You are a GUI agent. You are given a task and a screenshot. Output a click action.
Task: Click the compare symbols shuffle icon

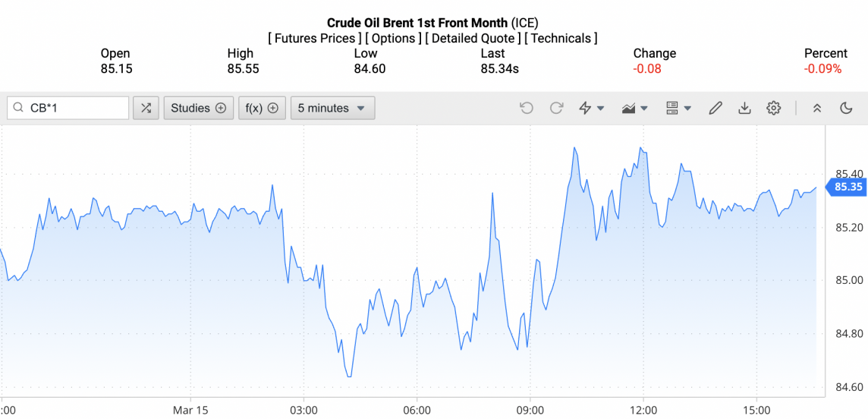[146, 108]
